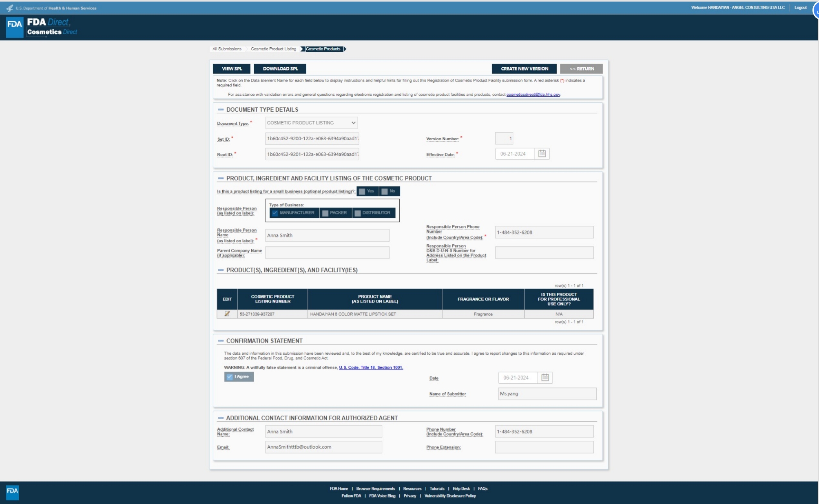Click the Download SPL button
819x504 pixels.
[x=280, y=69]
